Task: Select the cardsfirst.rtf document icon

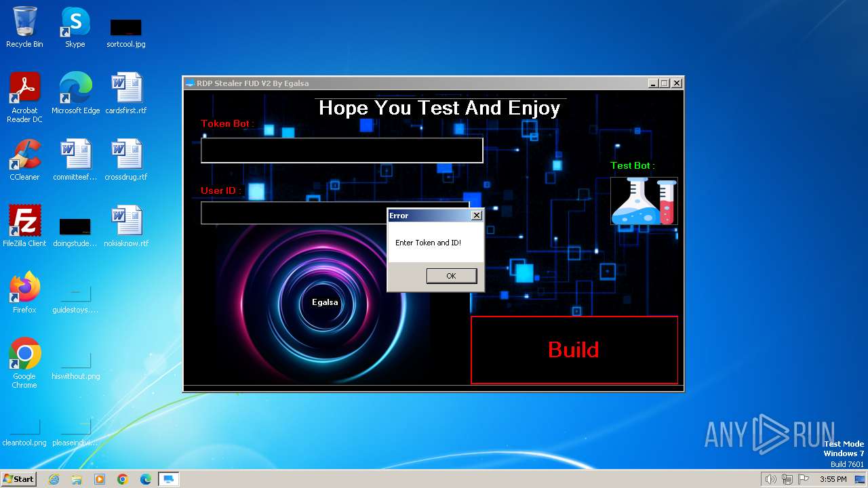Action: tap(126, 94)
